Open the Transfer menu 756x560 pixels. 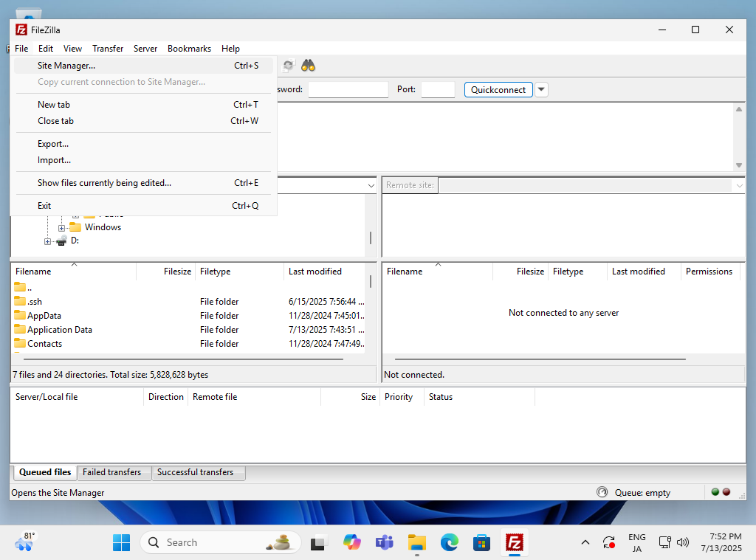point(108,48)
